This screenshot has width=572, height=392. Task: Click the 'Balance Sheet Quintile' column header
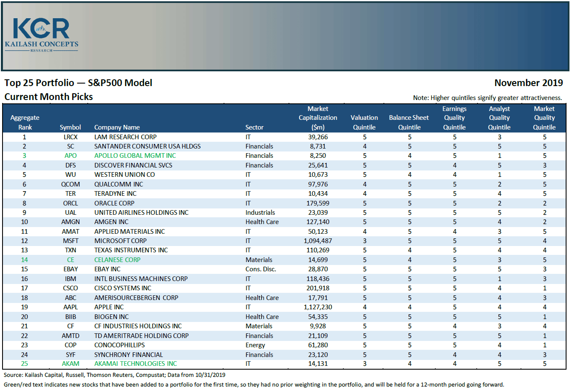click(409, 122)
